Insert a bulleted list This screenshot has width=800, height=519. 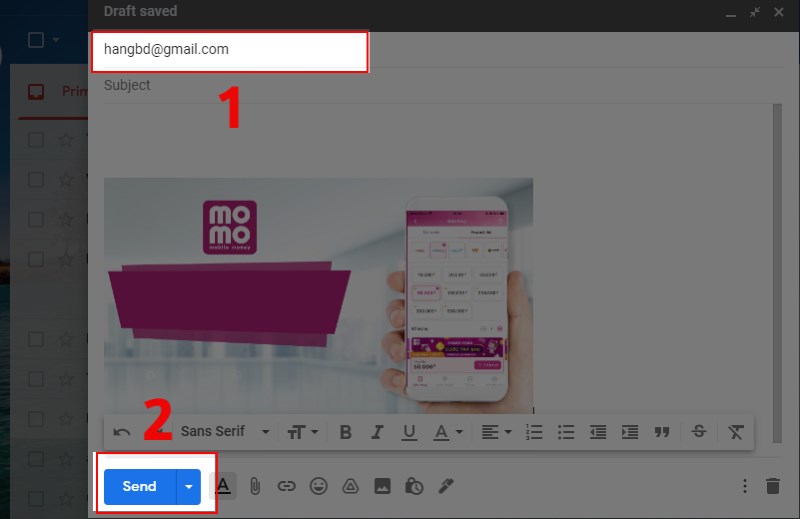(x=566, y=432)
